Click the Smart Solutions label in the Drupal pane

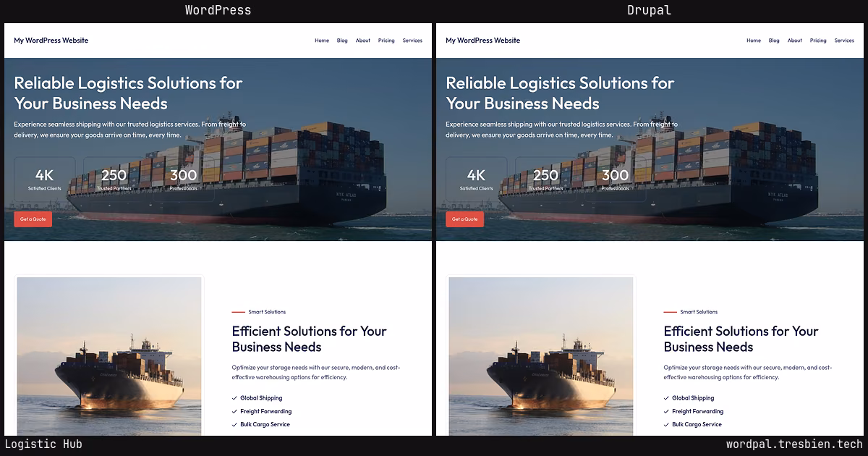[699, 312]
